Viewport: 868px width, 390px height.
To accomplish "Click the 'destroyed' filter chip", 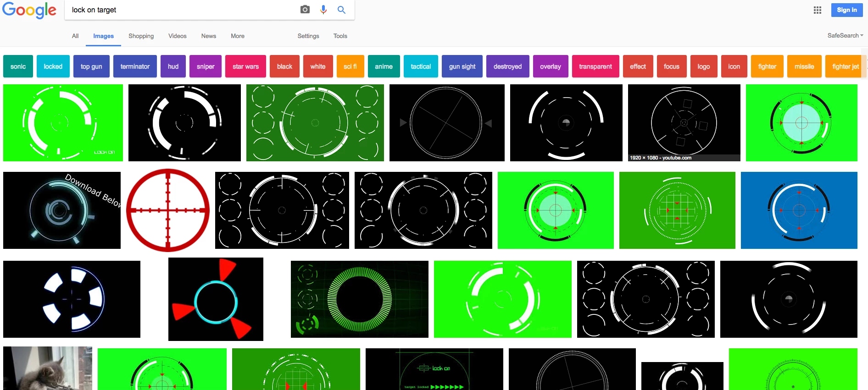I will [508, 66].
